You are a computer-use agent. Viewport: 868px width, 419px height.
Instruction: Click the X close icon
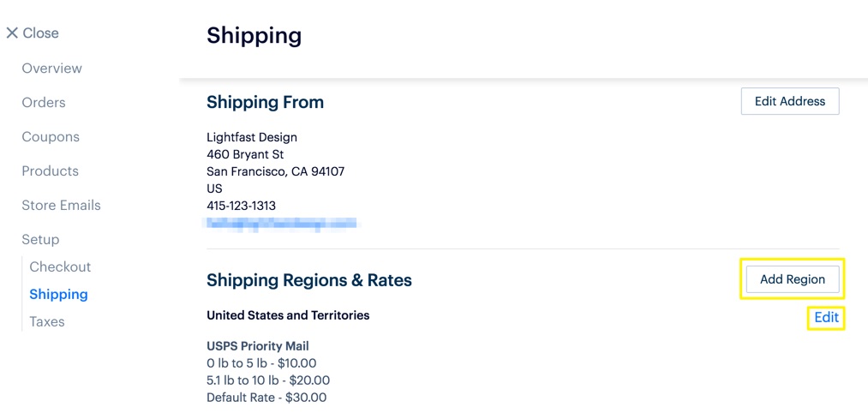(12, 33)
